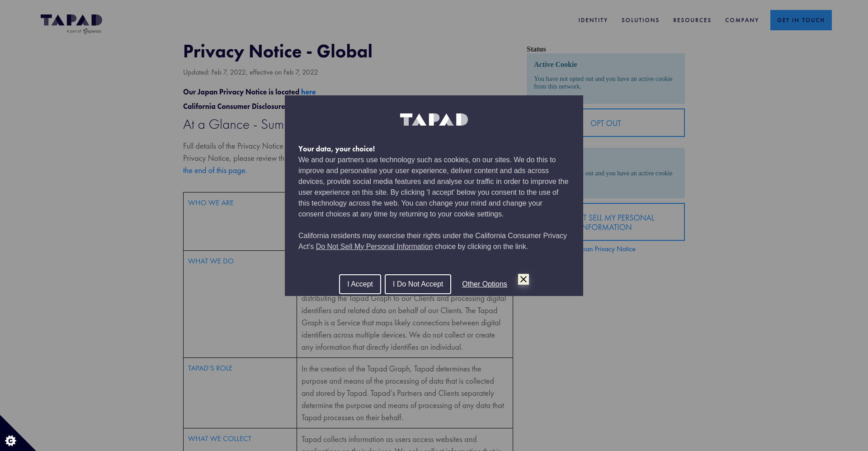The width and height of the screenshot is (868, 451).
Task: Open the cookie settings gear icon
Action: (10, 440)
